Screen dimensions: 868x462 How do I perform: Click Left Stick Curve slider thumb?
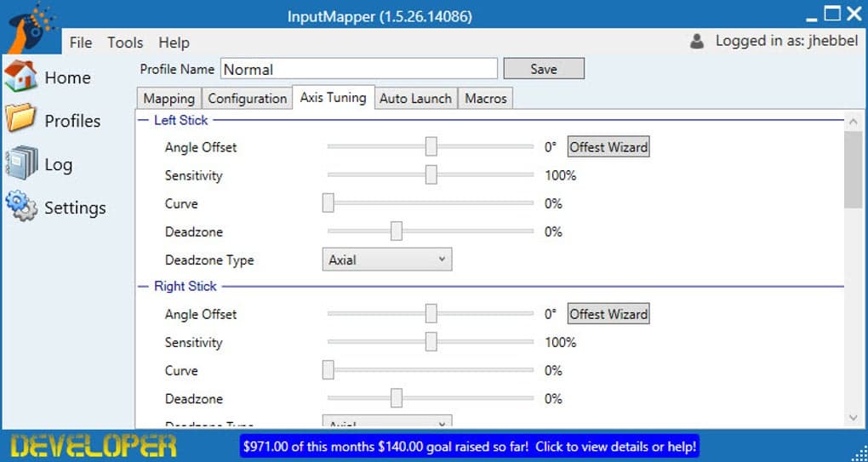(x=328, y=202)
